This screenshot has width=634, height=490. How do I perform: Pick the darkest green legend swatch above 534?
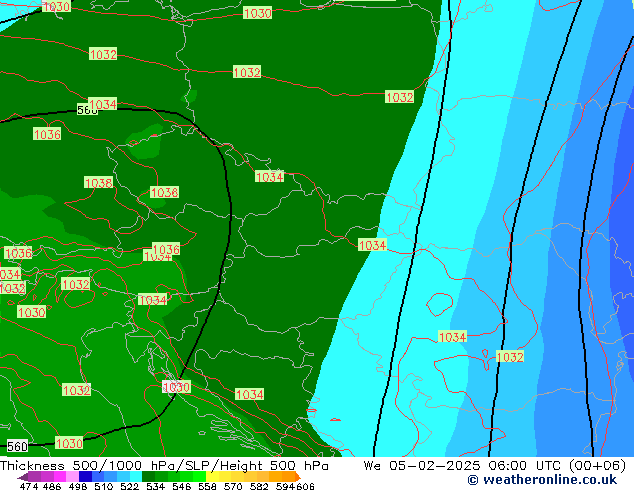point(148,477)
